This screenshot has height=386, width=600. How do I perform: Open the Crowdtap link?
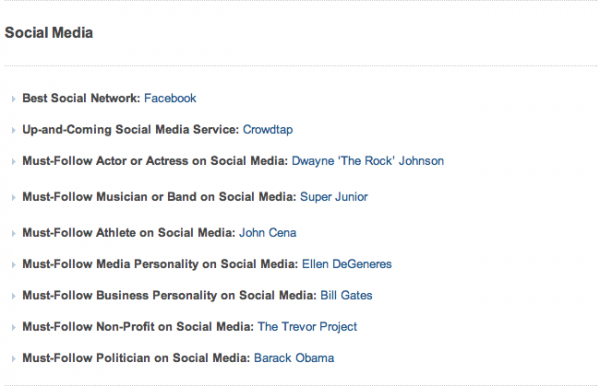(268, 130)
